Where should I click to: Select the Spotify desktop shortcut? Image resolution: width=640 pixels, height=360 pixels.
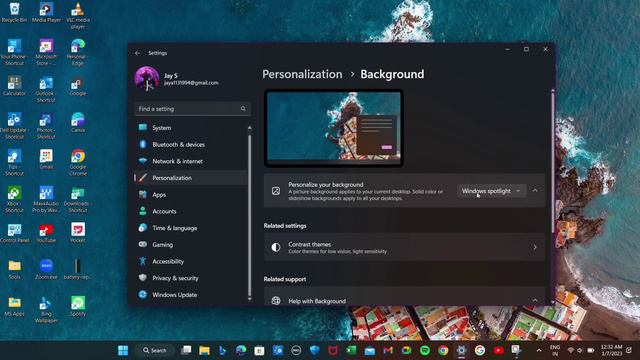[x=78, y=306]
